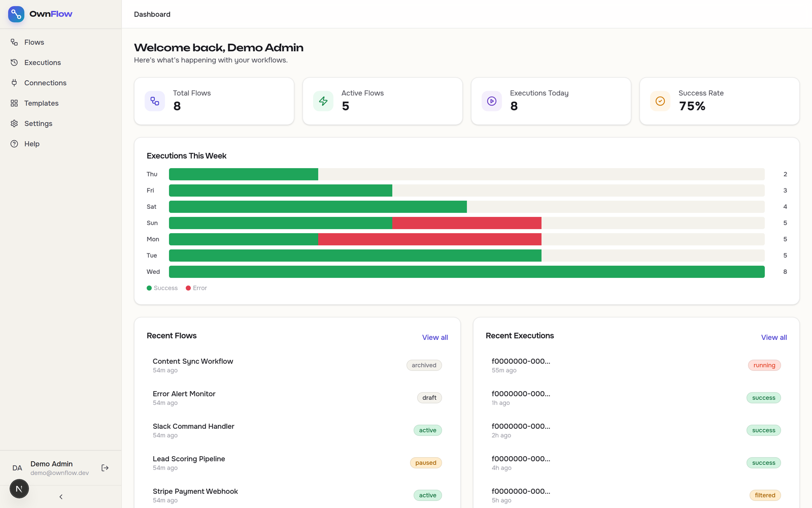Viewport: 812px width, 508px height.
Task: Click the running status badge
Action: (764, 365)
